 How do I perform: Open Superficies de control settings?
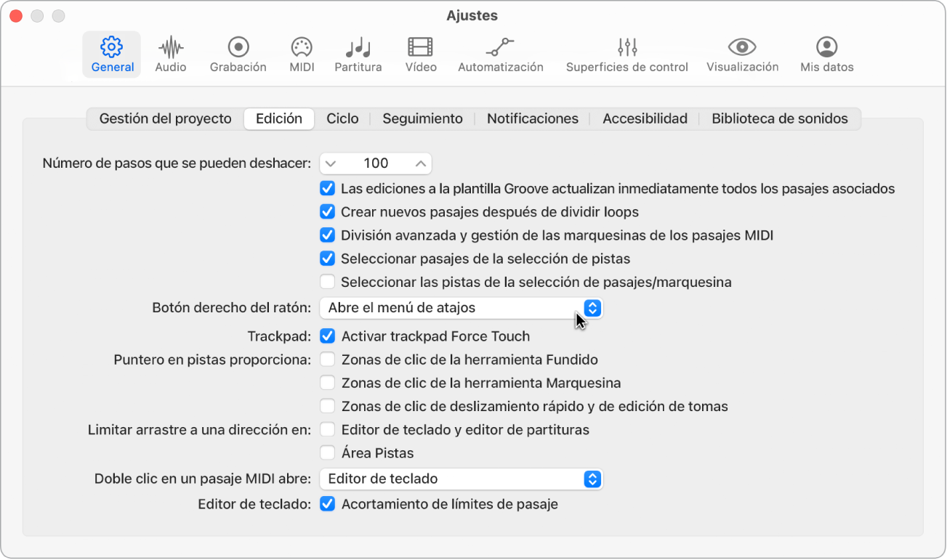(626, 54)
